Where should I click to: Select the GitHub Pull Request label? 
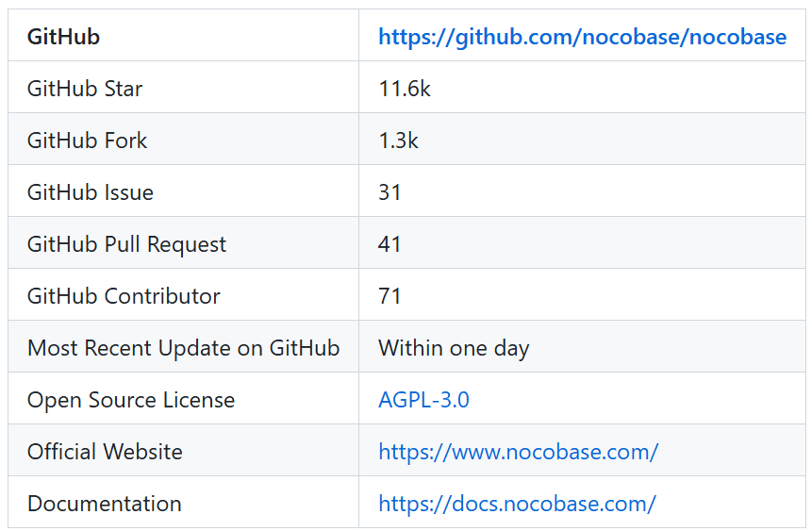point(126,244)
